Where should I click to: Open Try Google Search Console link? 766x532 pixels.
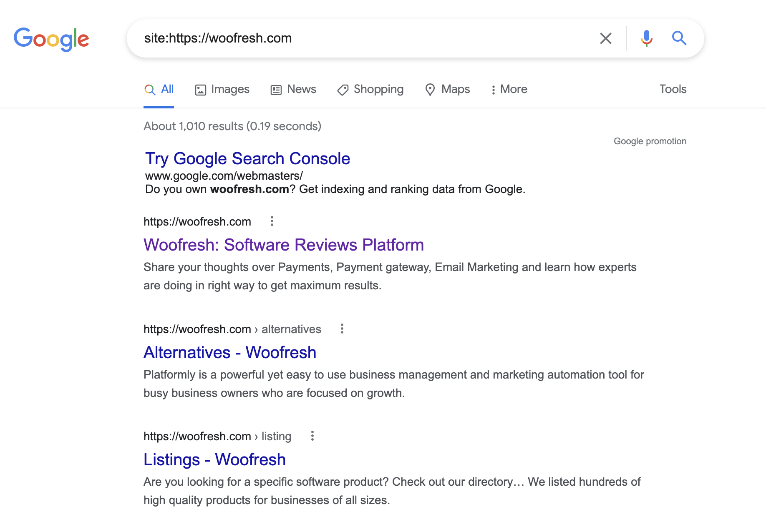pos(247,159)
